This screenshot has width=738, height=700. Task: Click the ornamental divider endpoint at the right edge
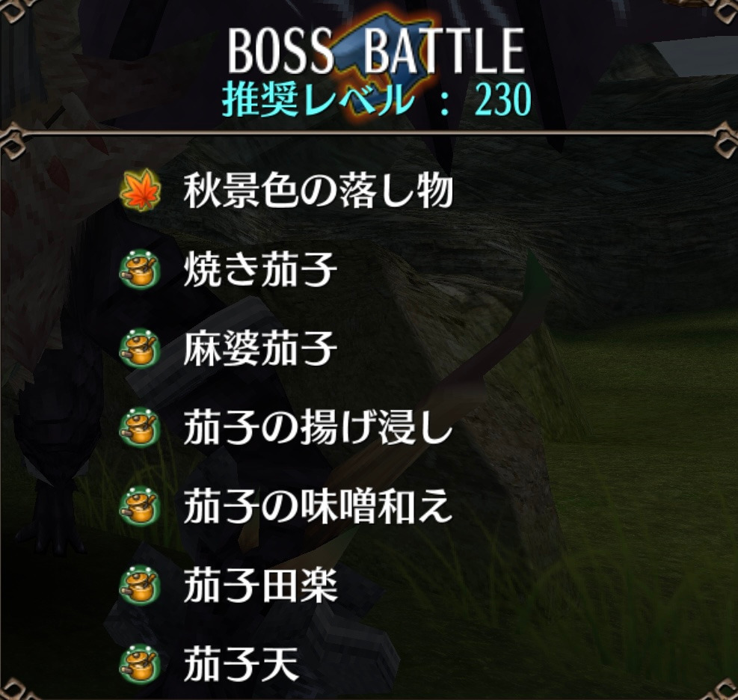[725, 138]
